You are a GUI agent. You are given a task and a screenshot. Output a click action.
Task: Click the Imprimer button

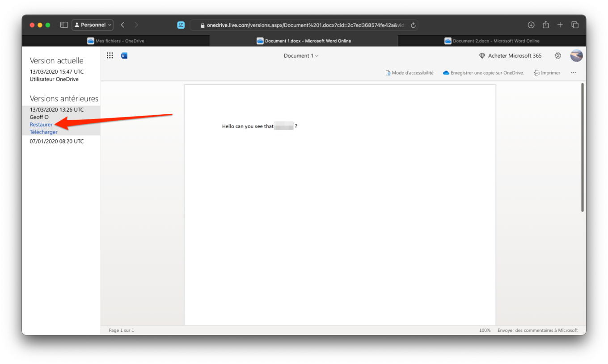(x=547, y=73)
